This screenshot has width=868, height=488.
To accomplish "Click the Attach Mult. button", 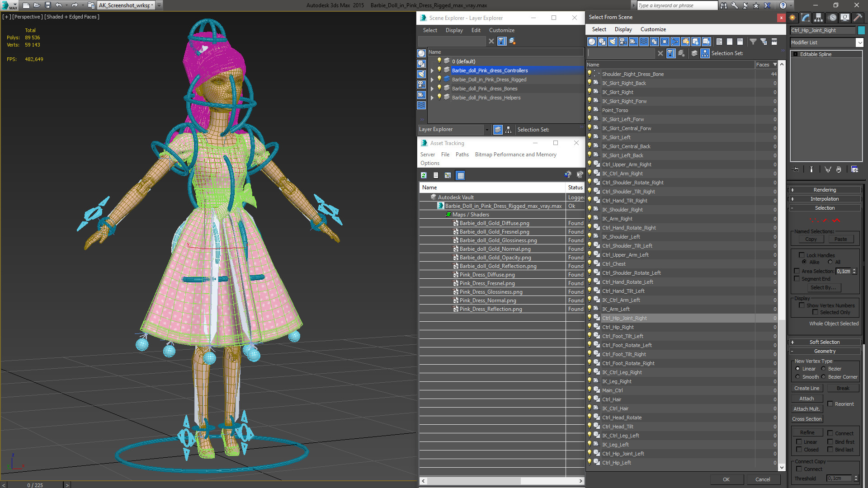I will pos(807,409).
